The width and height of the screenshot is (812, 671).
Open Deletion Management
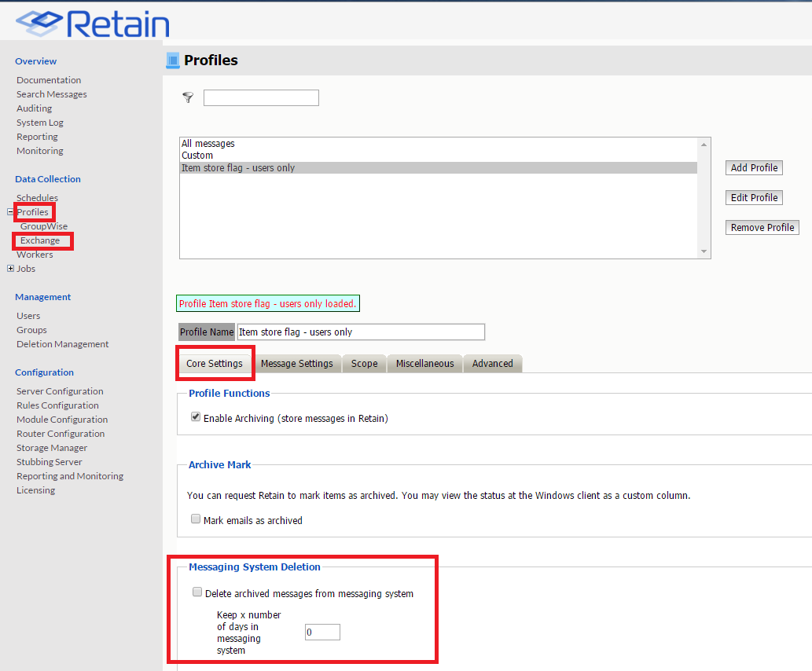63,344
